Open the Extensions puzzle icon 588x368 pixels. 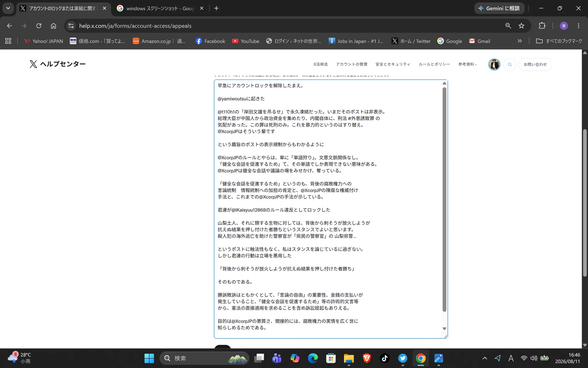coord(542,26)
